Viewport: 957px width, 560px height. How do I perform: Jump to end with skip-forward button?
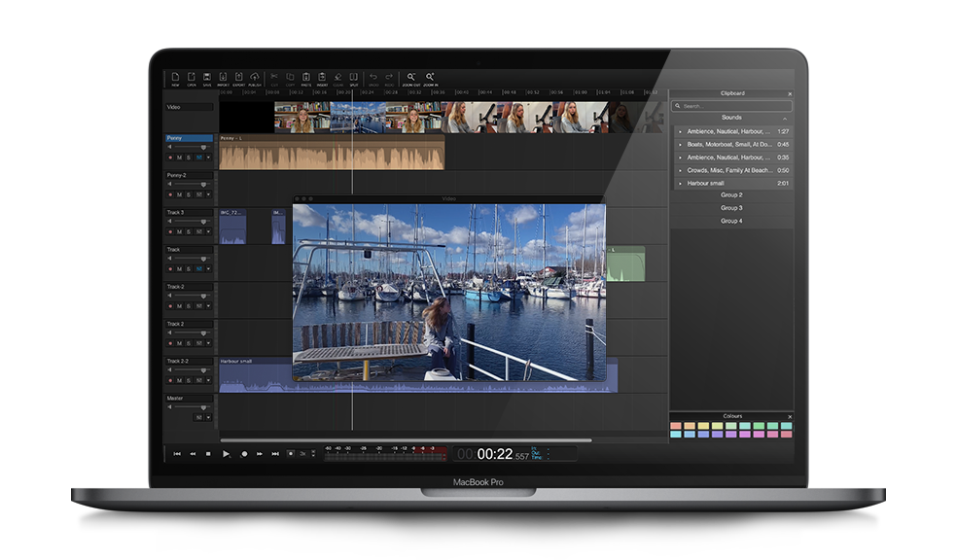[x=275, y=454]
